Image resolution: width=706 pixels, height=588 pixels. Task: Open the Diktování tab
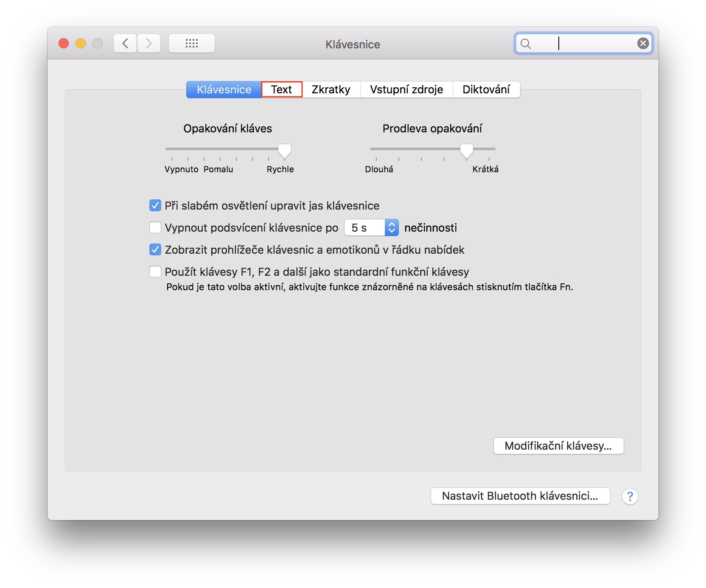point(486,90)
